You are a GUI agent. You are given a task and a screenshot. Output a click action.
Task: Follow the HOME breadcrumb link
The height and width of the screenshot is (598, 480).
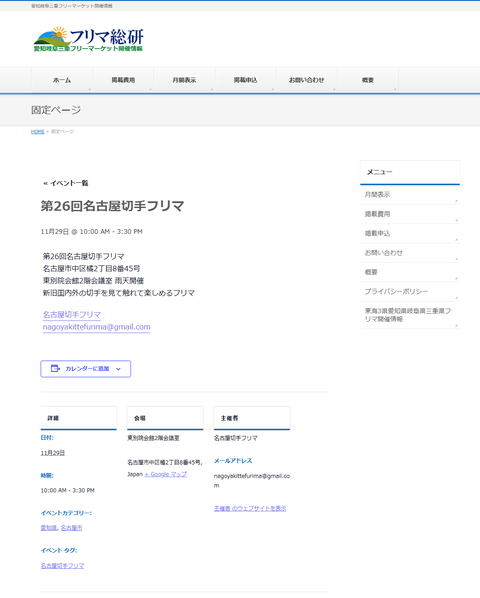click(37, 132)
